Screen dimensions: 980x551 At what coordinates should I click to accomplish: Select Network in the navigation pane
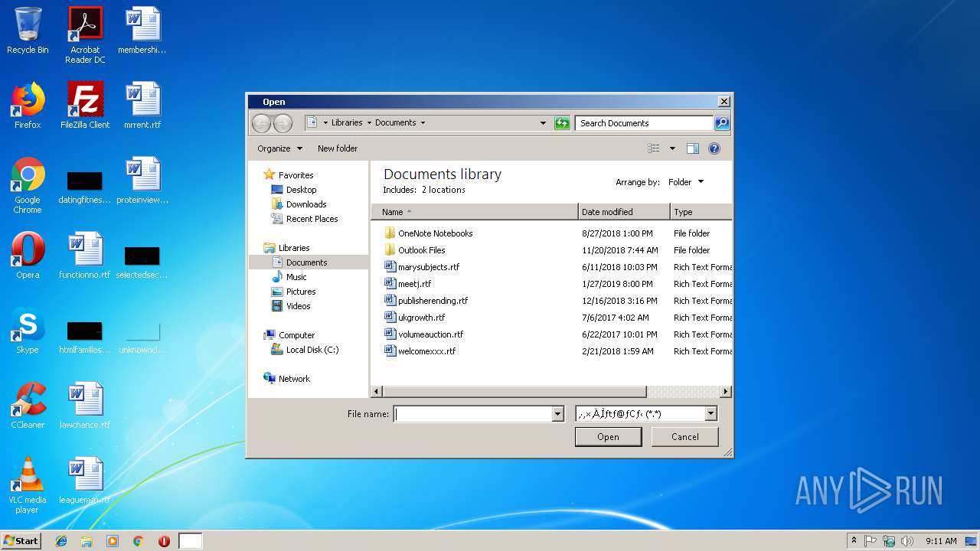[x=294, y=379]
